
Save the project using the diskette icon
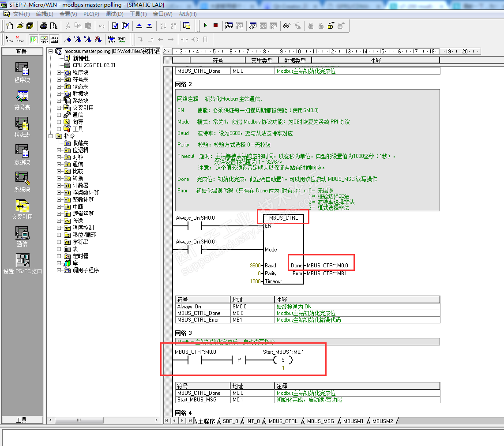pyautogui.click(x=30, y=26)
